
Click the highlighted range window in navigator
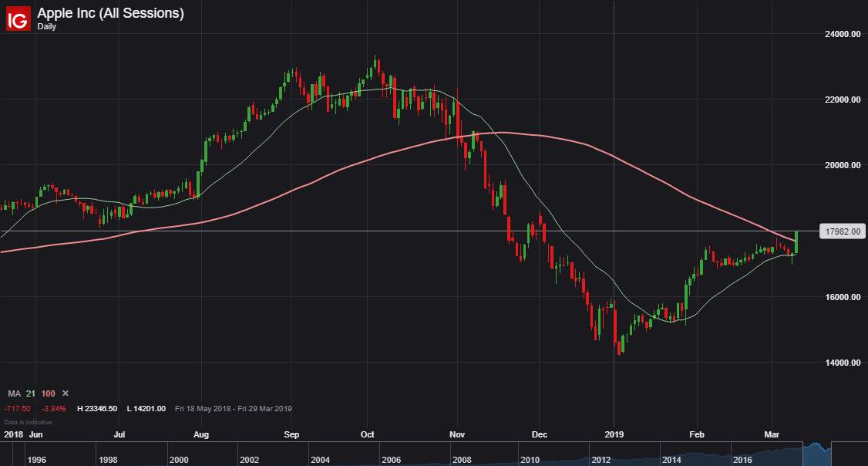coord(817,454)
